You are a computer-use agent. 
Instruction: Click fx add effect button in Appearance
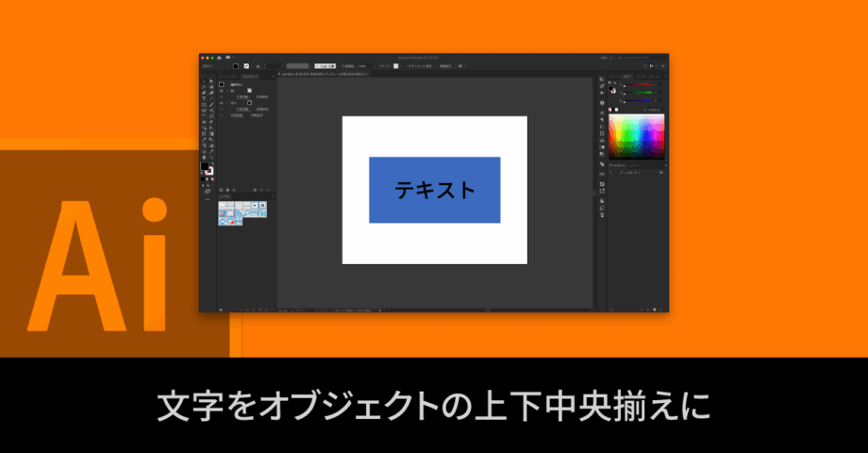tap(234, 190)
